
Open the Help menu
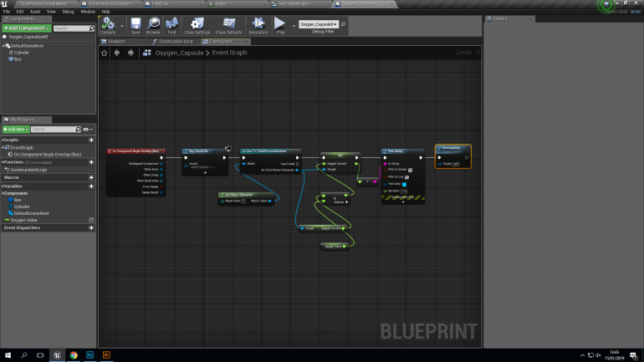105,12
